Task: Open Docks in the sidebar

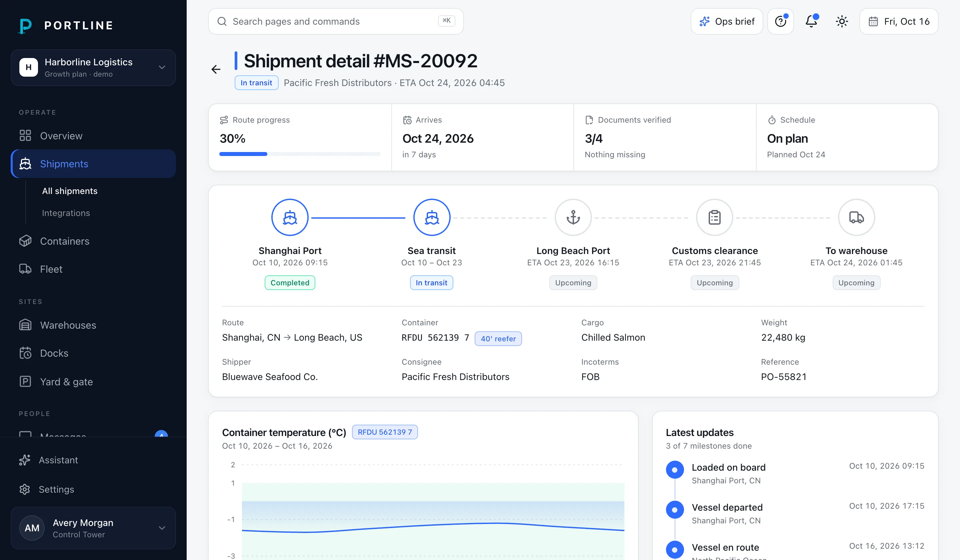Action: click(93, 353)
